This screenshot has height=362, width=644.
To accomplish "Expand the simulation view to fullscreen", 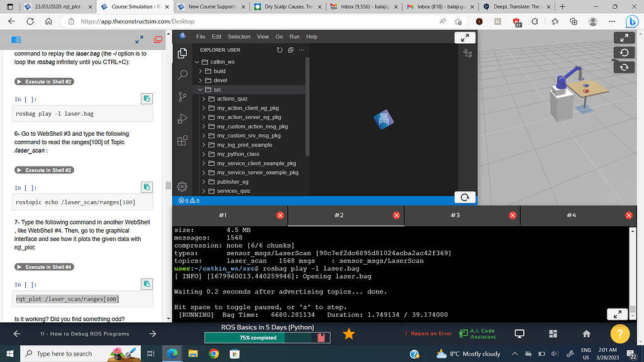I will 623,37.
